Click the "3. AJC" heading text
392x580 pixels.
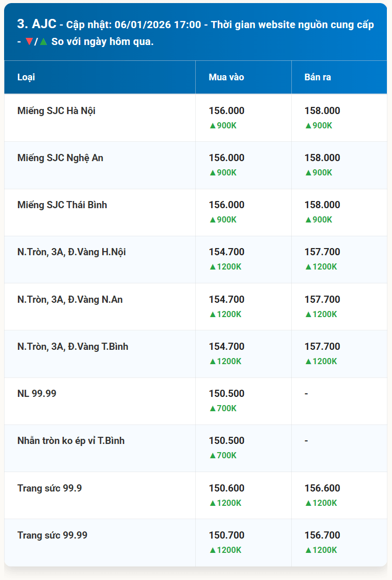37,24
